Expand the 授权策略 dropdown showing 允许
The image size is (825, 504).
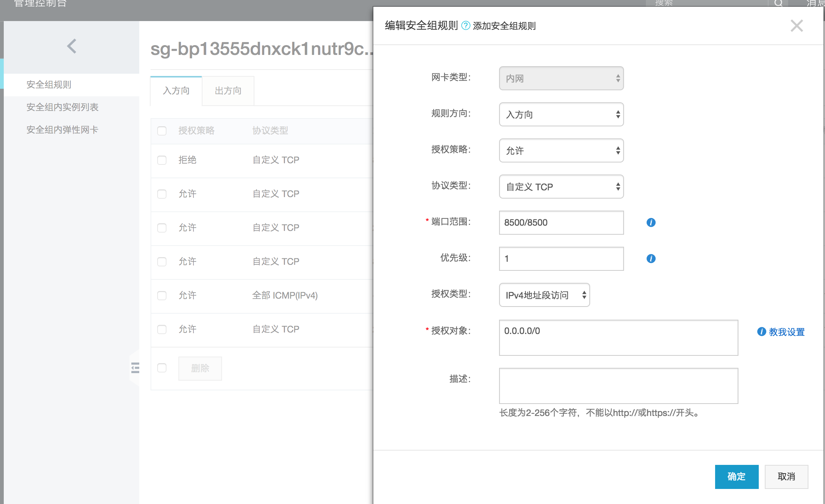click(x=561, y=150)
